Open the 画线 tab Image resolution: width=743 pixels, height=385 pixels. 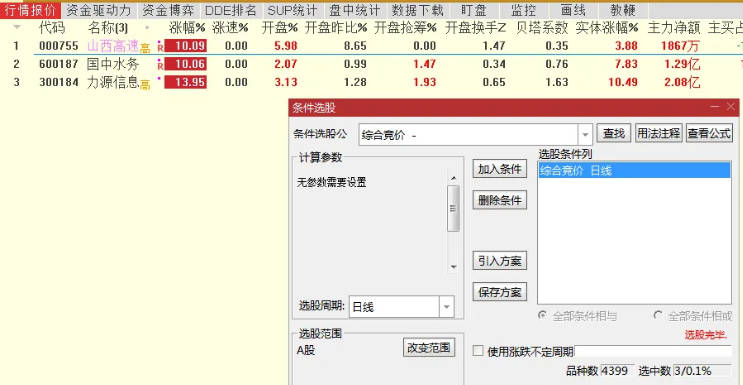[x=573, y=10]
